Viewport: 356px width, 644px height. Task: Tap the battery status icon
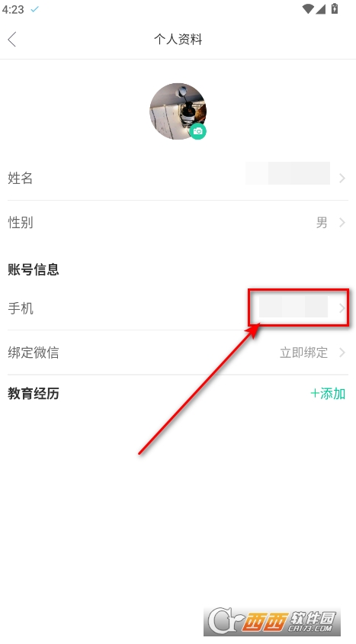coord(335,8)
